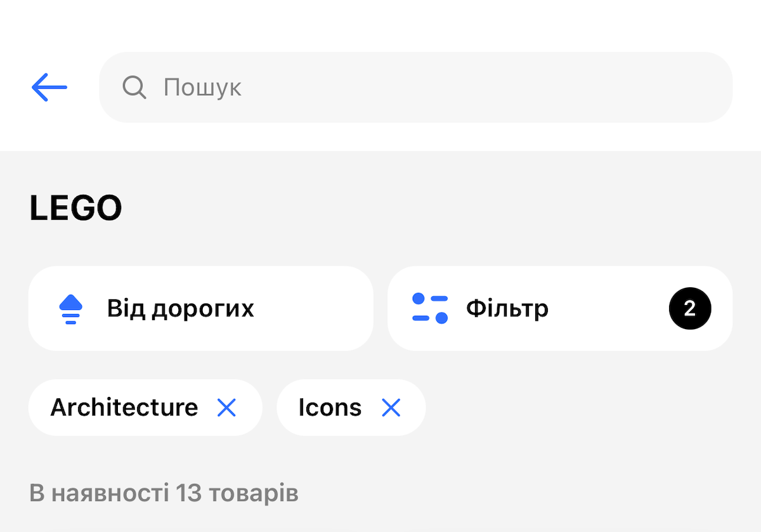Click the blue filter sliders icon
The image size is (761, 532).
click(430, 309)
